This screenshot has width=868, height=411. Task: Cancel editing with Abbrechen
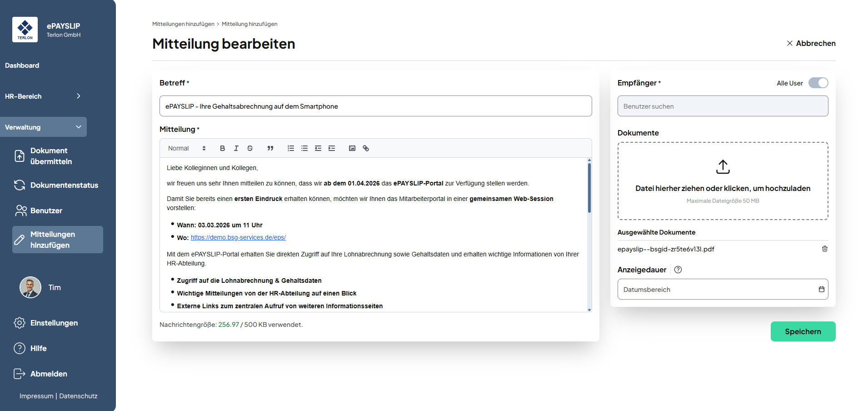point(811,43)
